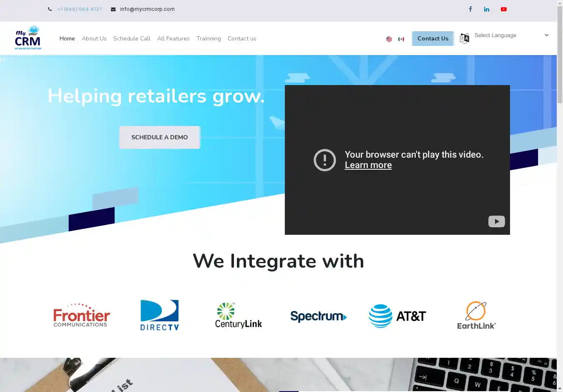
Task: Click the Mexico flag language icon
Action: (x=401, y=39)
